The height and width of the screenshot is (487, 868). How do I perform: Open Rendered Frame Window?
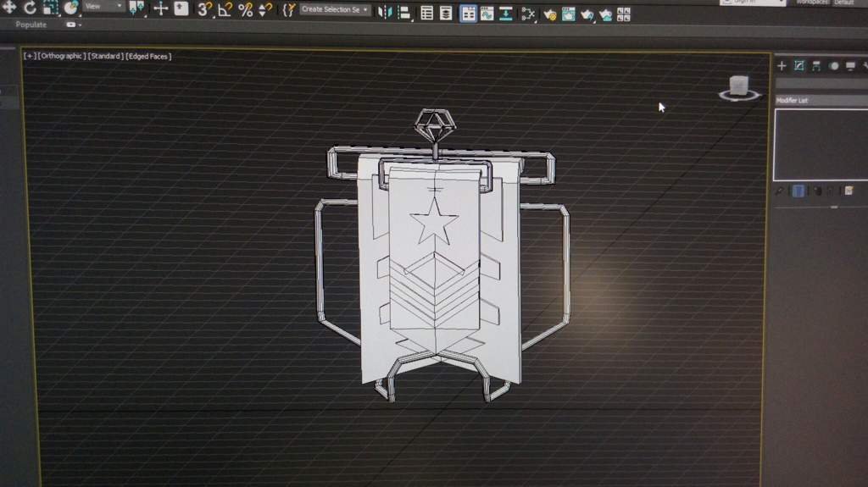point(569,14)
